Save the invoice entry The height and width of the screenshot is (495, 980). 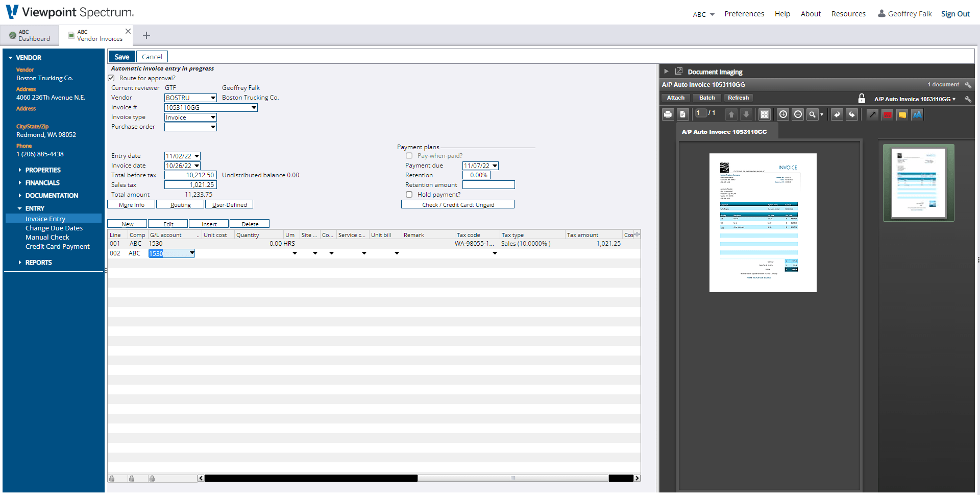click(121, 57)
